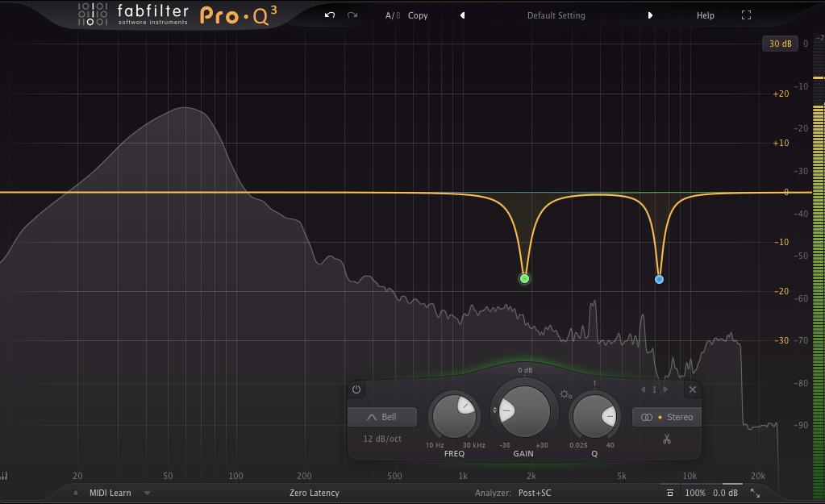Close the band controls with X
Image resolution: width=825 pixels, height=504 pixels.
click(x=693, y=389)
